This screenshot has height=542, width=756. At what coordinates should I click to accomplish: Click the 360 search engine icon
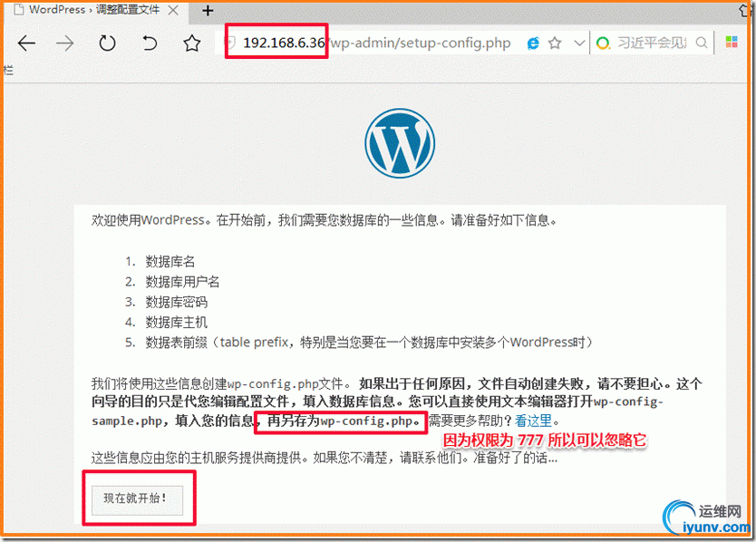pyautogui.click(x=603, y=44)
